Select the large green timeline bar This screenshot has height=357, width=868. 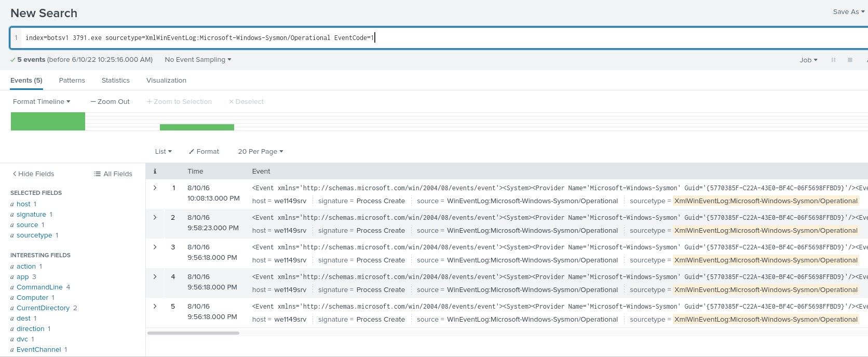(48, 121)
